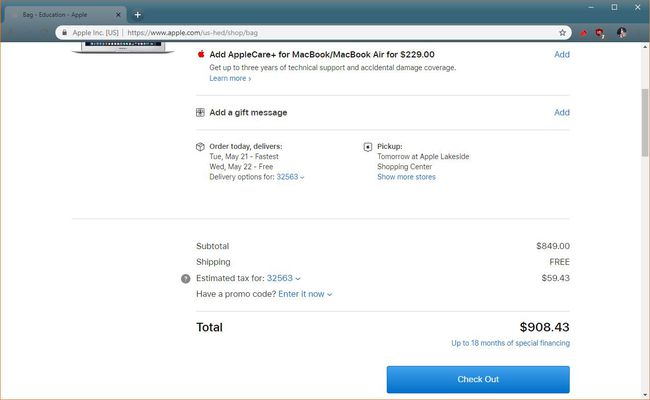The height and width of the screenshot is (400, 650).
Task: Click the MacBook Air product thumbnail
Action: point(123,47)
